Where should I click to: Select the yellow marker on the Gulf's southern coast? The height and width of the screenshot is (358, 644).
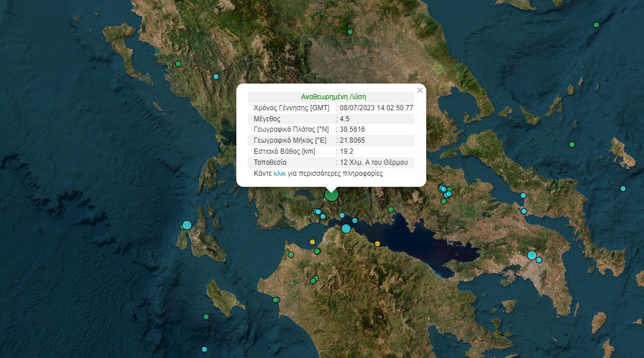coord(377,244)
